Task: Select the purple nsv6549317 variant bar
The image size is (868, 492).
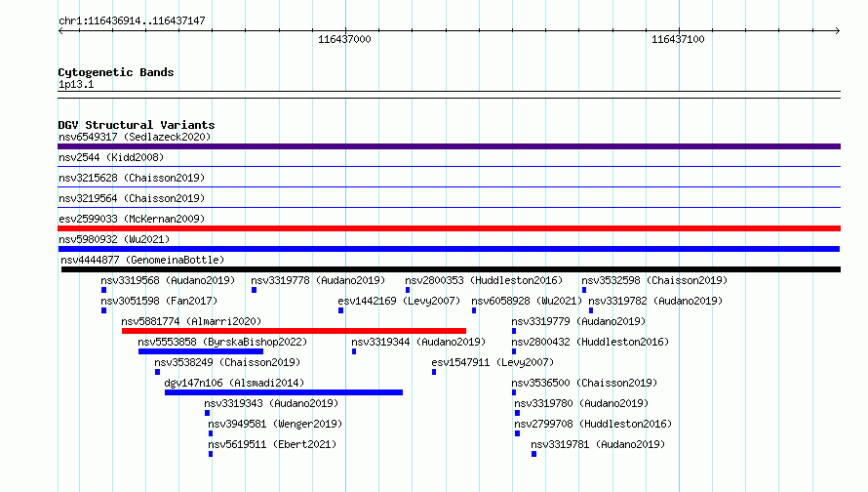Action: [x=449, y=146]
